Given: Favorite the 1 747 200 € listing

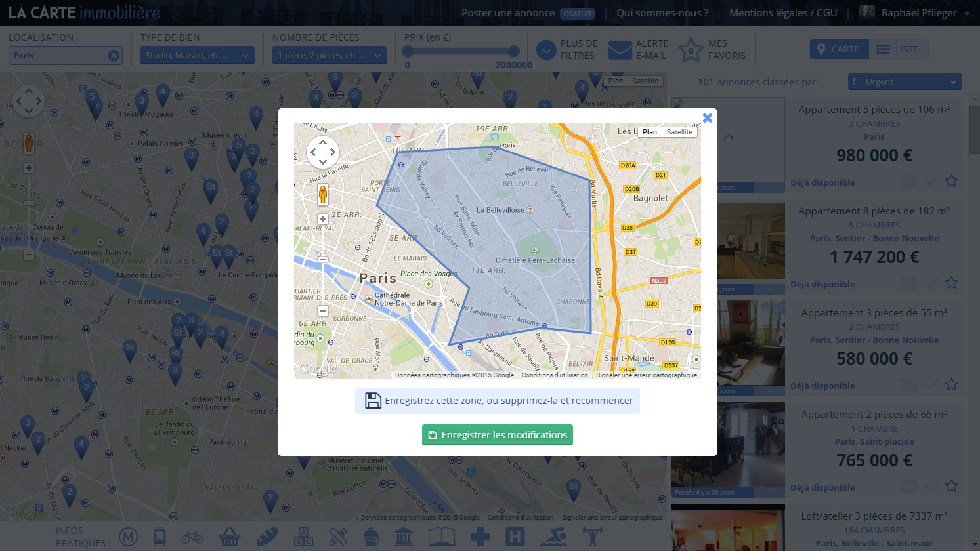Looking at the screenshot, I should pyautogui.click(x=951, y=283).
